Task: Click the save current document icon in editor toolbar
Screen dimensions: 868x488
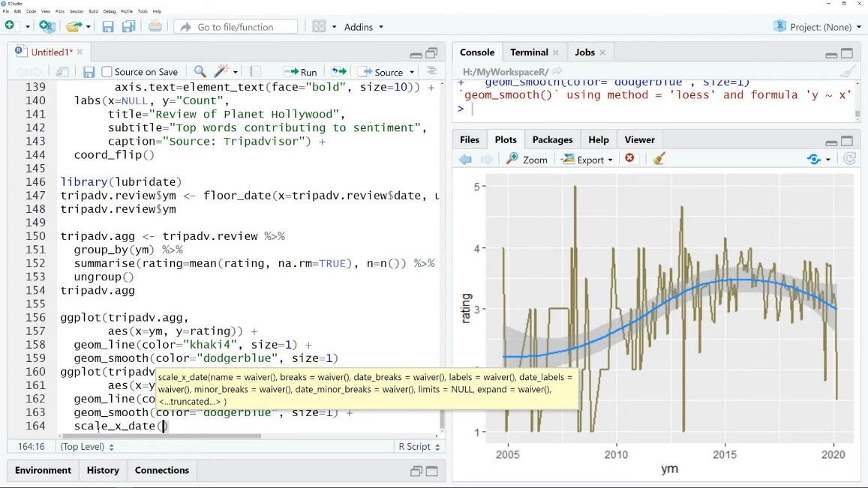Action: (x=89, y=72)
